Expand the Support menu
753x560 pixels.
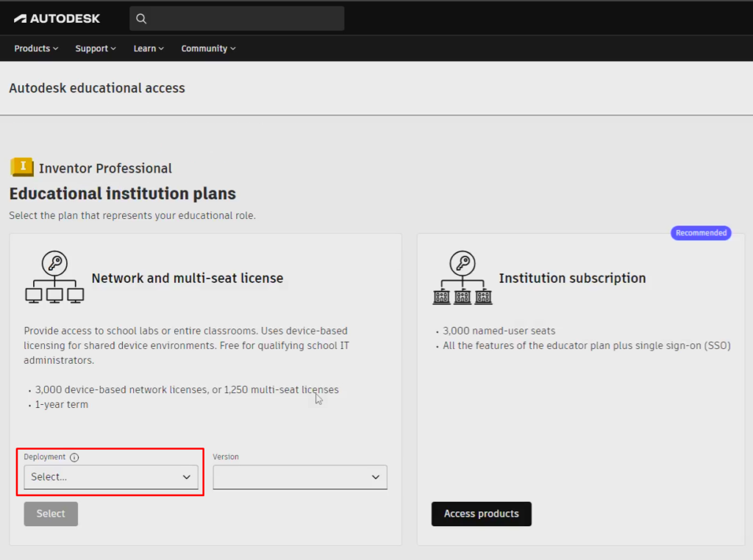[x=96, y=49]
